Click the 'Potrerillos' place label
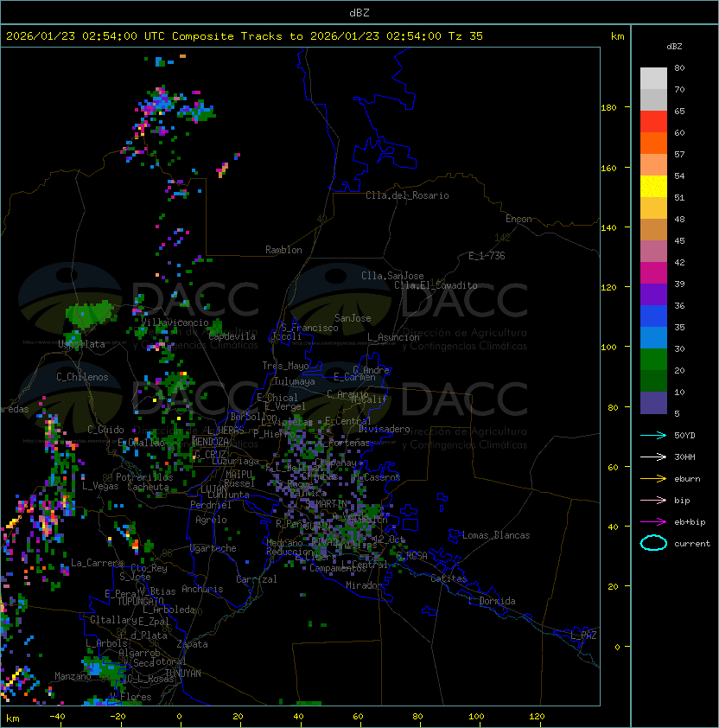 (144, 477)
